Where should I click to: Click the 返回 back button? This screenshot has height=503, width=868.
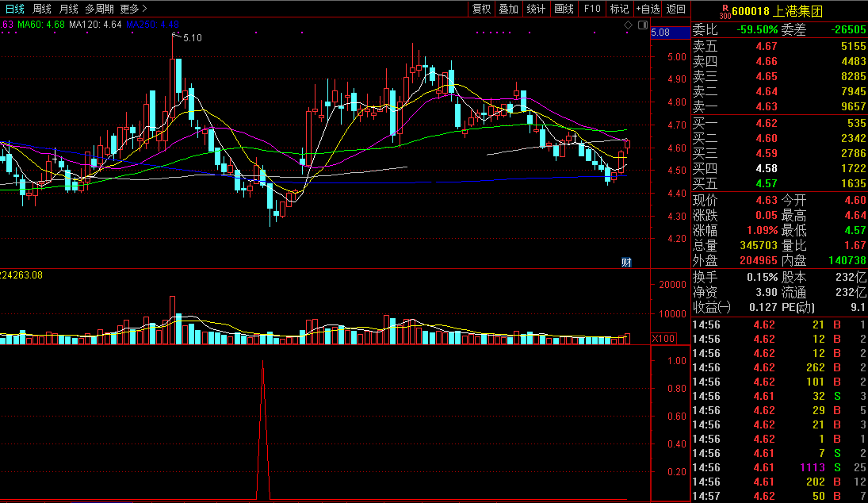coord(676,9)
